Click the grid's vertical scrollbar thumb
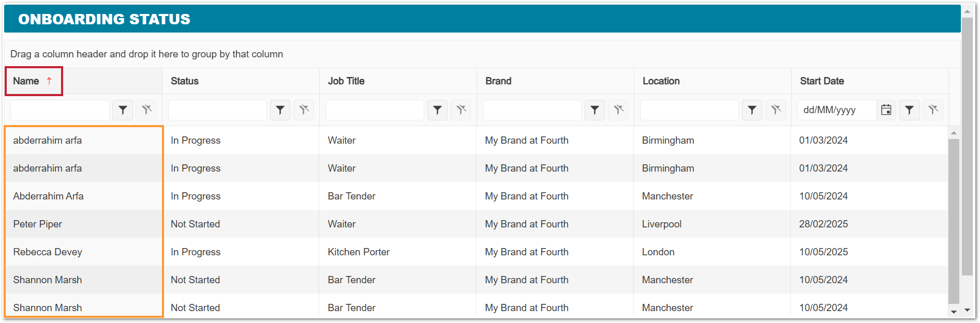Image resolution: width=980 pixels, height=323 pixels. (954, 221)
